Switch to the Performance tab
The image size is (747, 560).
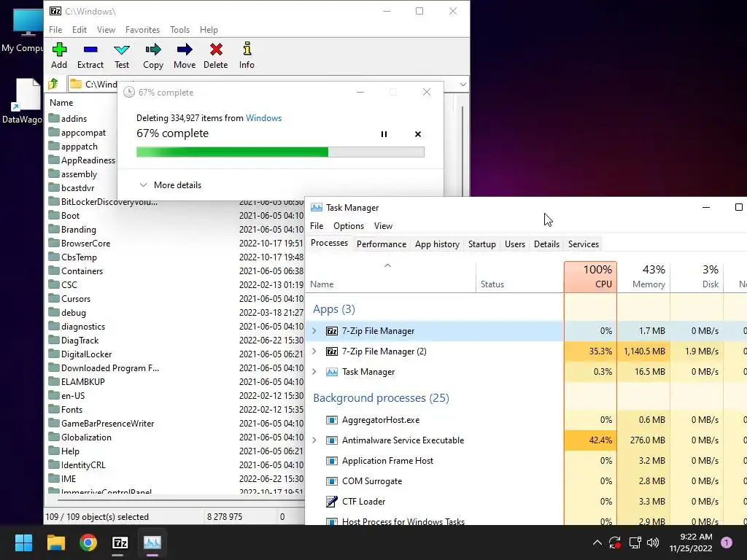pos(382,244)
